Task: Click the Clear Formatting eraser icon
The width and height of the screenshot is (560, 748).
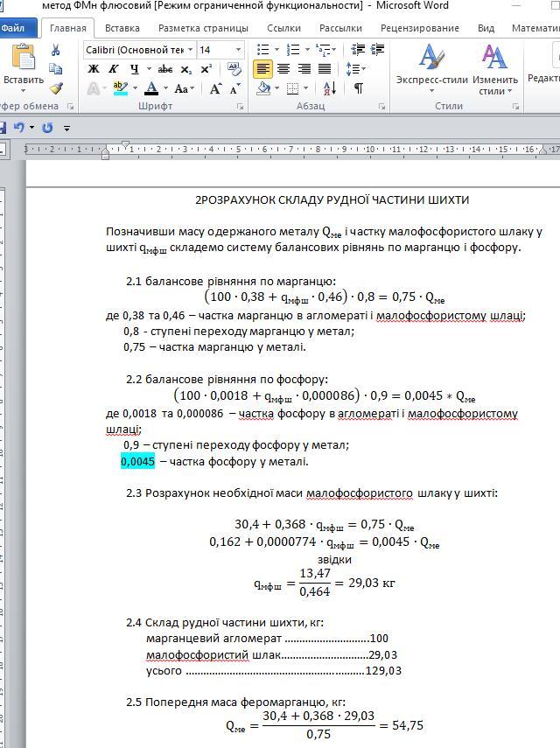Action: pos(234,68)
